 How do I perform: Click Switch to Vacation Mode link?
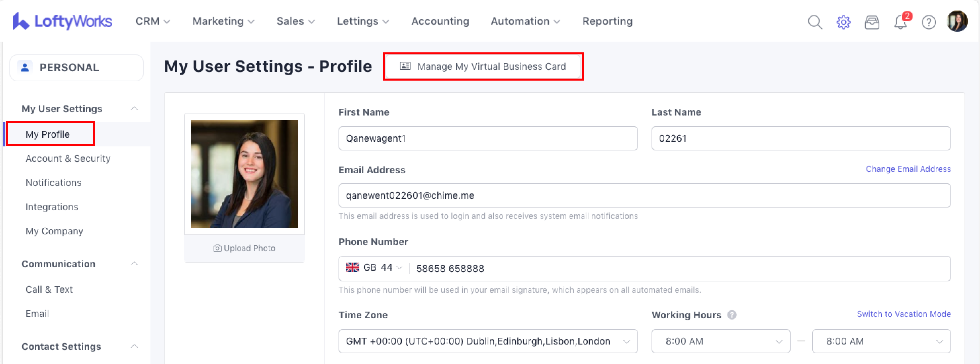pyautogui.click(x=903, y=314)
